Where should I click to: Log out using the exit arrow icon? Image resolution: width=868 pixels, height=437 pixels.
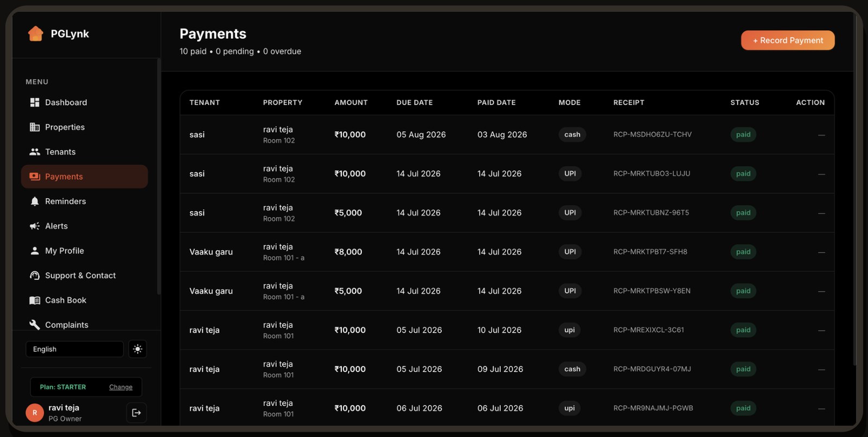tap(136, 413)
